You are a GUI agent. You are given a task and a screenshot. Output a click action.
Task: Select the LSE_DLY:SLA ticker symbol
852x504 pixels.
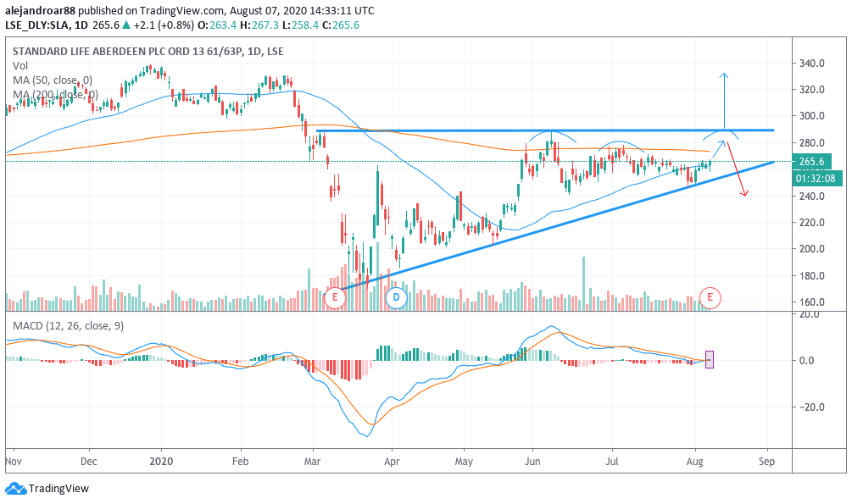tap(38, 25)
